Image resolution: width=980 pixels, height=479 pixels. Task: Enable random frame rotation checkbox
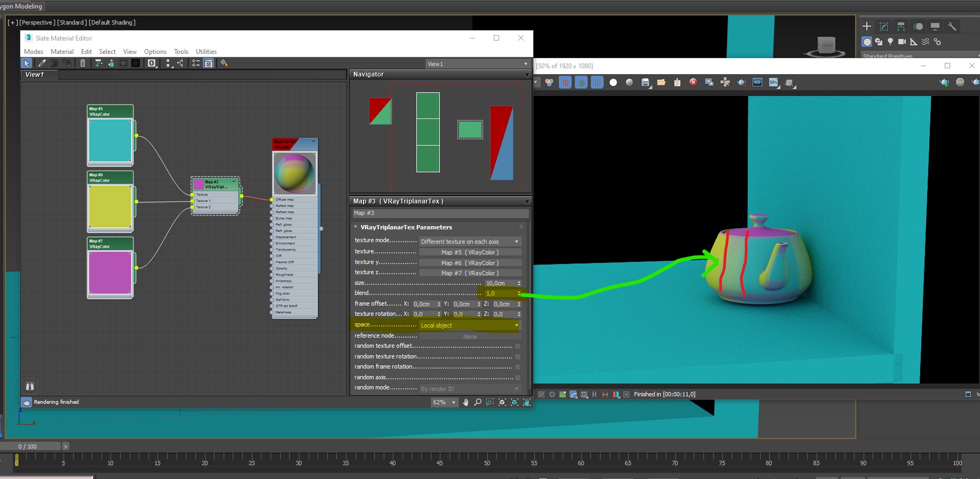[x=517, y=367]
